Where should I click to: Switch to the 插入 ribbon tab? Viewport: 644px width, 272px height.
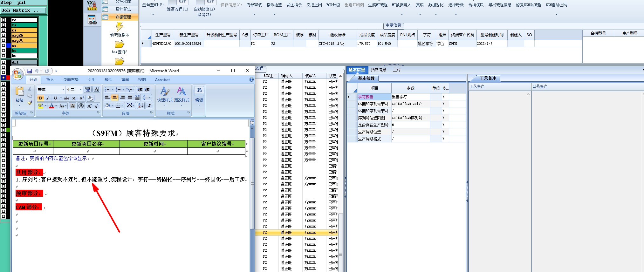(x=50, y=80)
